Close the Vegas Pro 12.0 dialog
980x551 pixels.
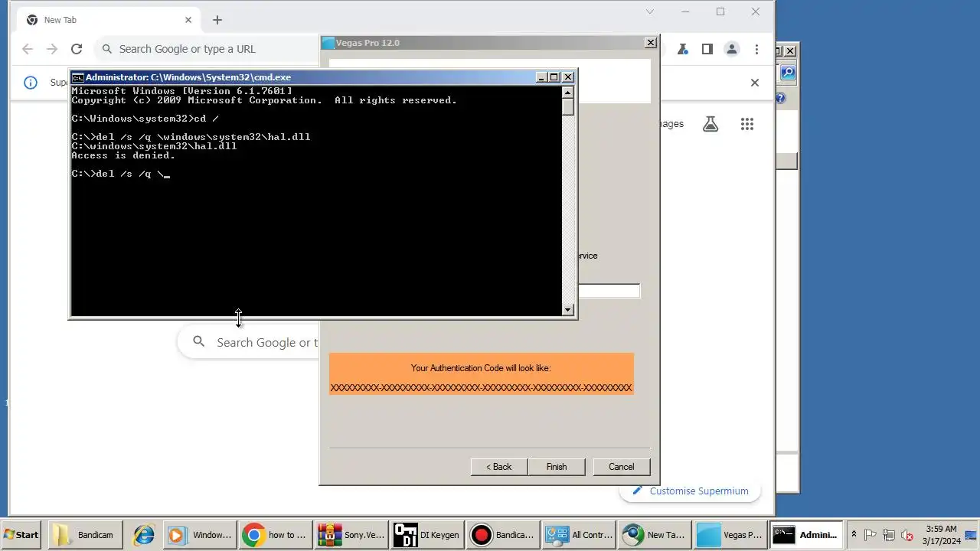(x=651, y=43)
